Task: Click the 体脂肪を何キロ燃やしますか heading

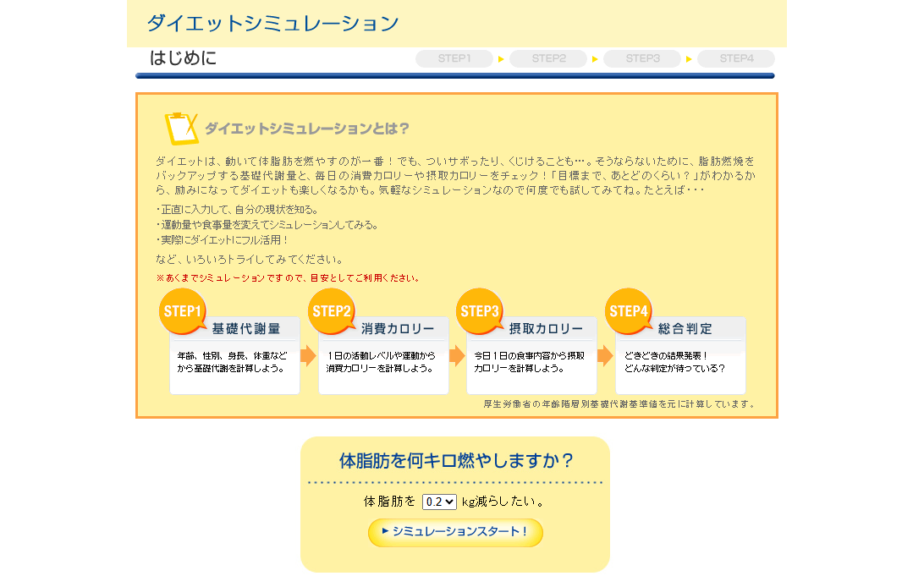Action: tap(456, 461)
